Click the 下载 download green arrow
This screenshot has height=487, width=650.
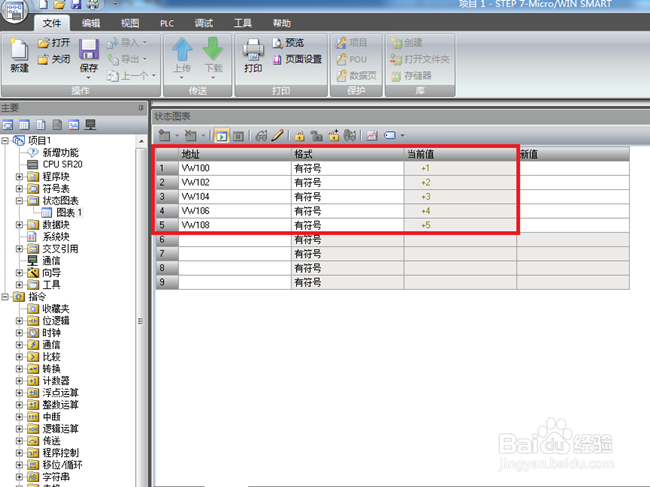point(213,50)
